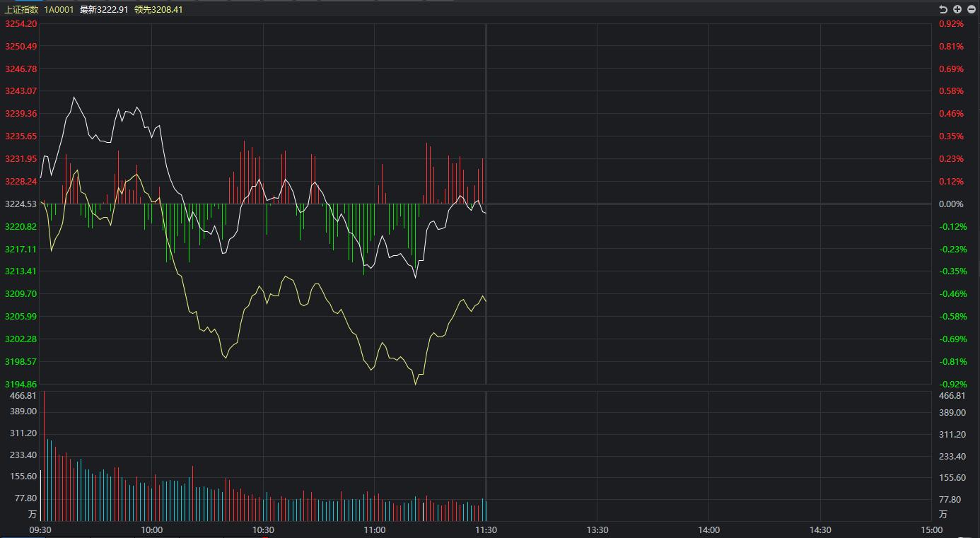Click the 3220.82 price label
The image size is (980, 538).
coord(21,227)
